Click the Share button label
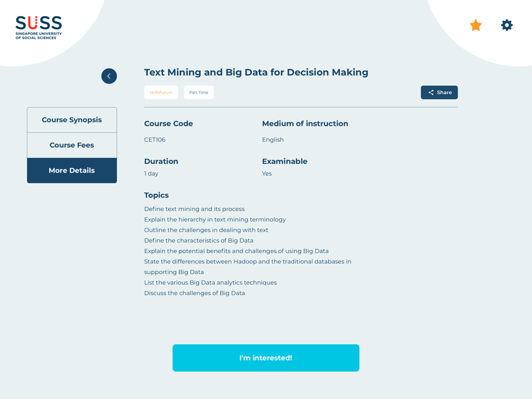The image size is (532, 399). [x=444, y=92]
